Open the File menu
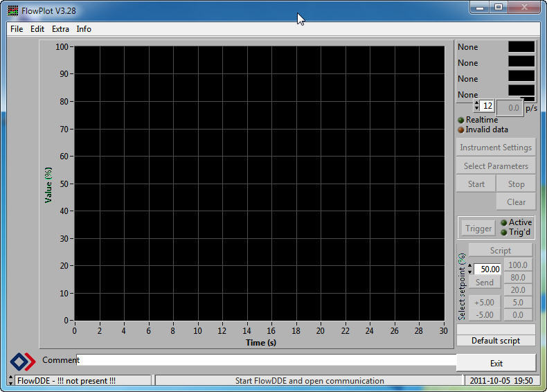Viewport: 547px width, 392px height. 17,29
